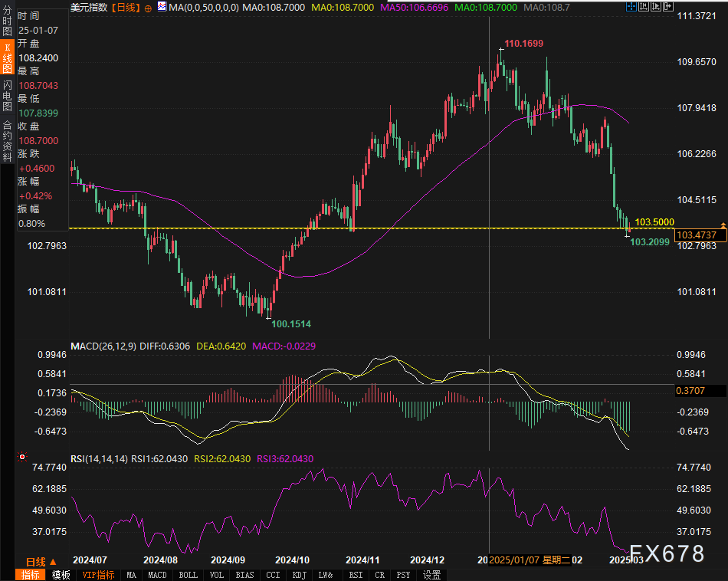Screen dimensions: 728x581
Task: Click the crosshair icon beside 【日线】
Action: tap(148, 7)
